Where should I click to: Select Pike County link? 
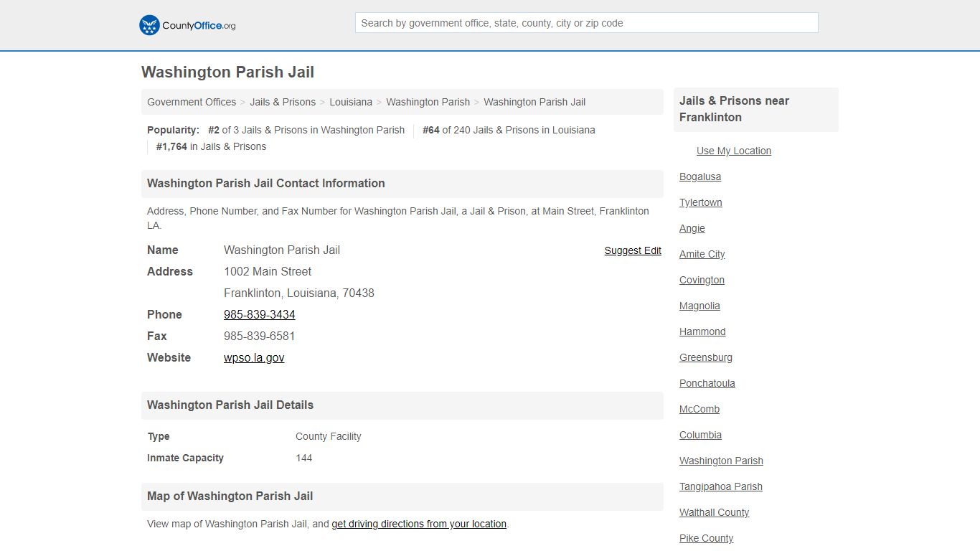(707, 538)
